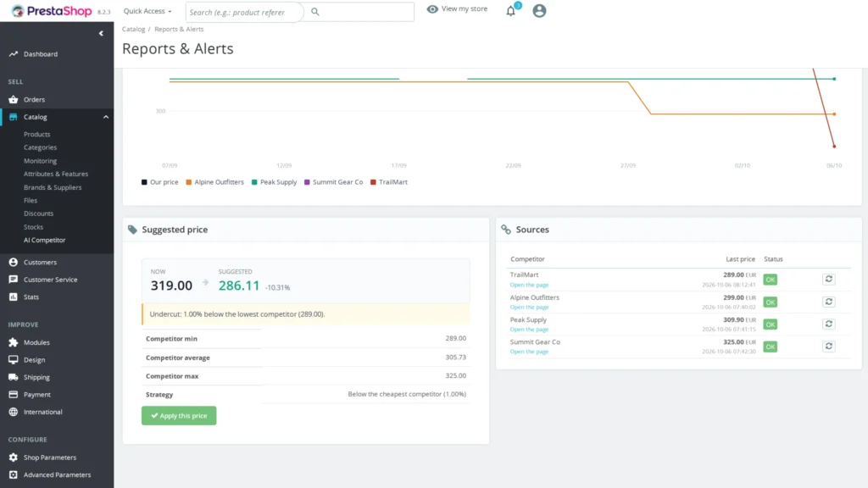Open the page link for TrailMart
Screen dimensions: 868x488
click(529, 285)
